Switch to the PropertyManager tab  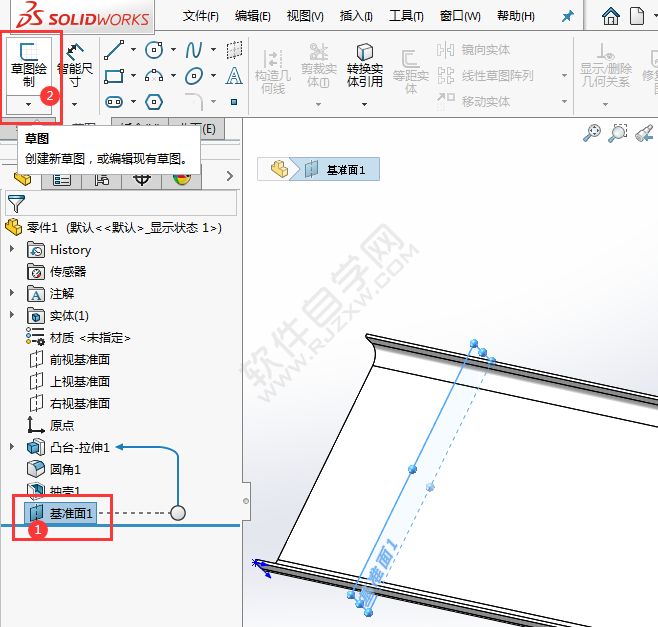[x=62, y=180]
